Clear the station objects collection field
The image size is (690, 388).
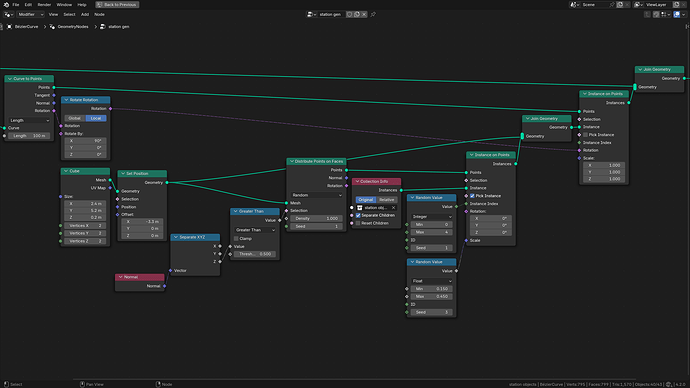click(x=393, y=208)
